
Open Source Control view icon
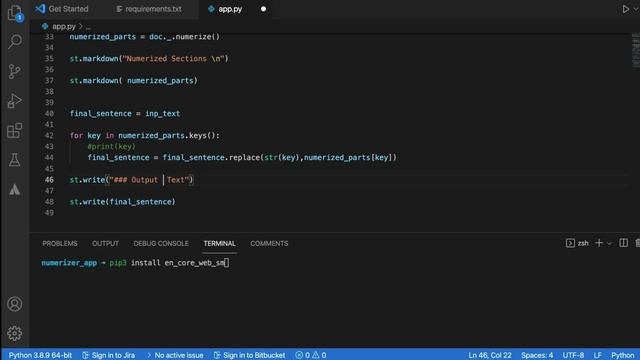click(15, 71)
